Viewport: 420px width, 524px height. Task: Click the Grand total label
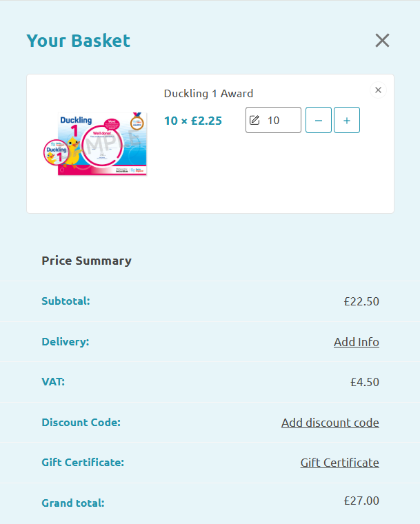[x=73, y=503]
